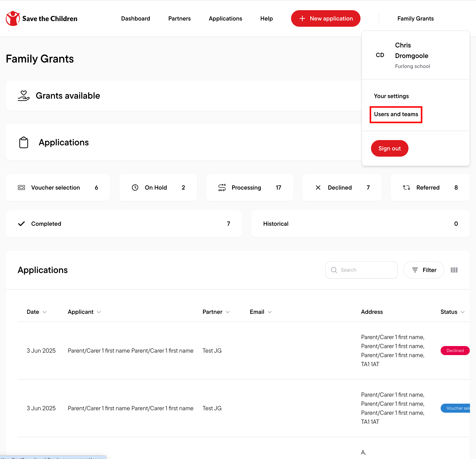
Task: Click the Applications clipboard icon
Action: (x=24, y=142)
